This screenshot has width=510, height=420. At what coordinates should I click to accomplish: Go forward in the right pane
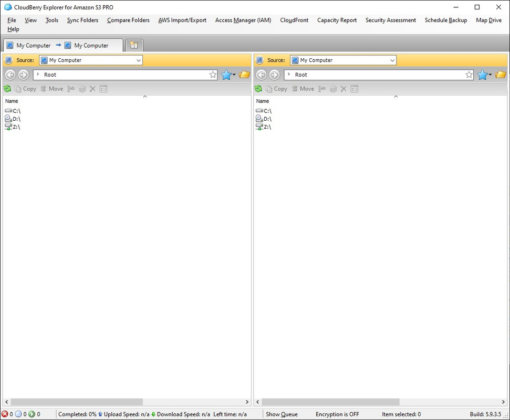[x=275, y=75]
